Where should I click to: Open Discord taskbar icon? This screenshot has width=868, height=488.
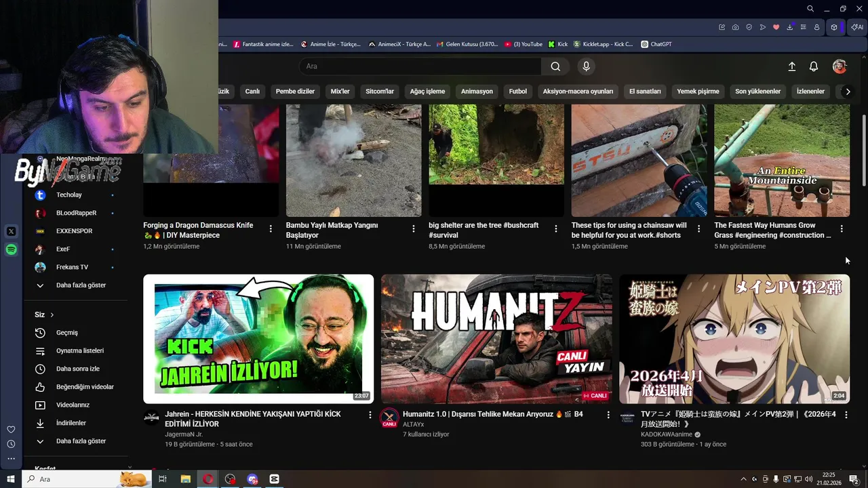coord(252,479)
